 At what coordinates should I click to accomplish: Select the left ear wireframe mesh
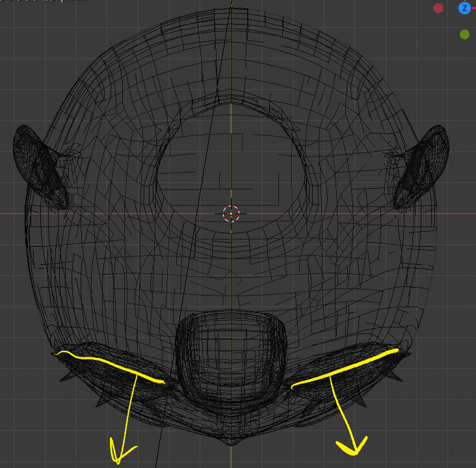(x=41, y=167)
